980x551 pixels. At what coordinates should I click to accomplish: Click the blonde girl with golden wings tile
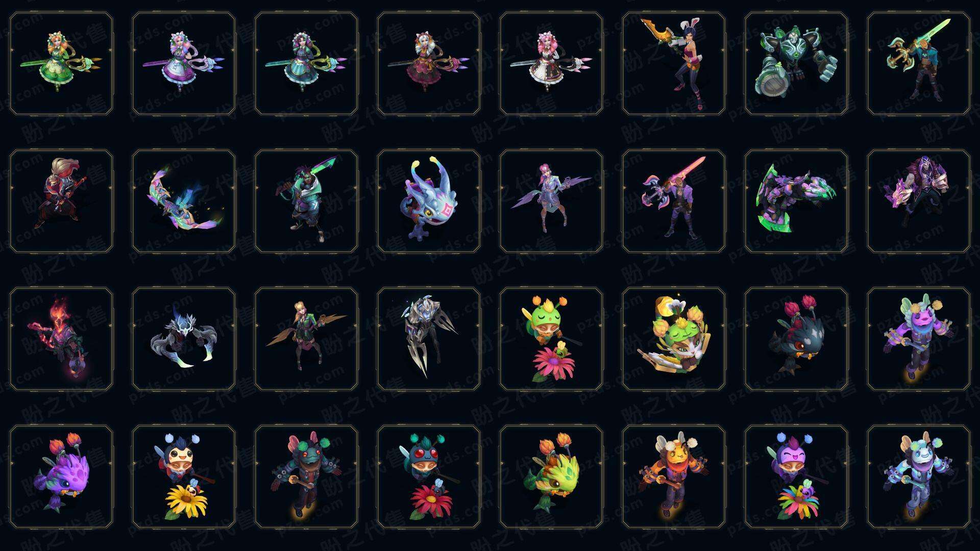pyautogui.click(x=306, y=339)
